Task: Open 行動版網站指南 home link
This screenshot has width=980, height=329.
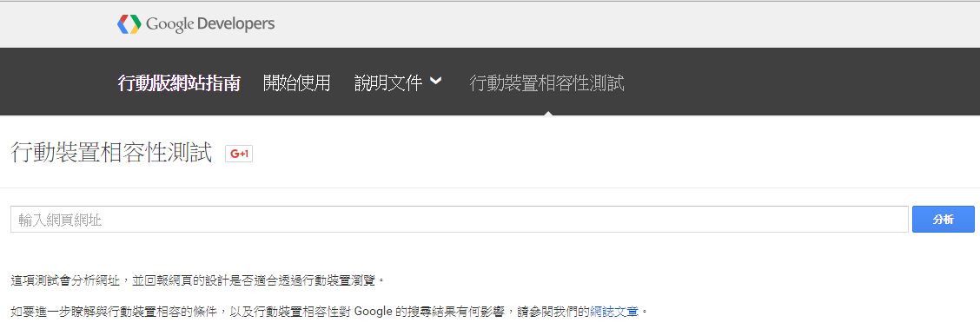Action: 179,83
